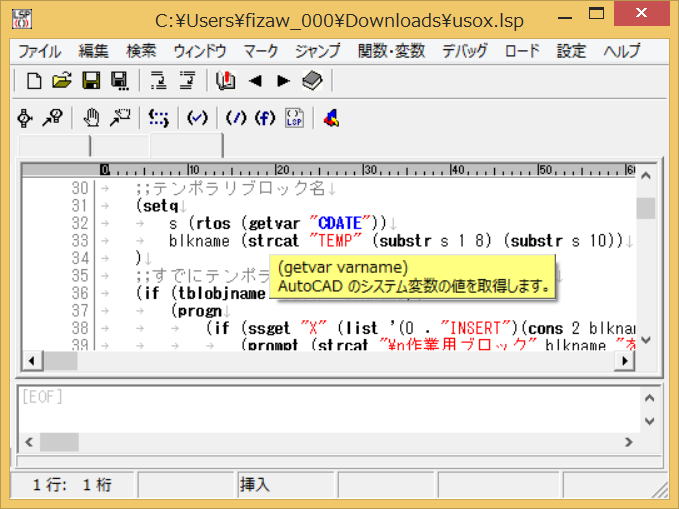679x509 pixels.
Task: Click the output pane horizontal scroll left arrow
Action: click(x=29, y=442)
